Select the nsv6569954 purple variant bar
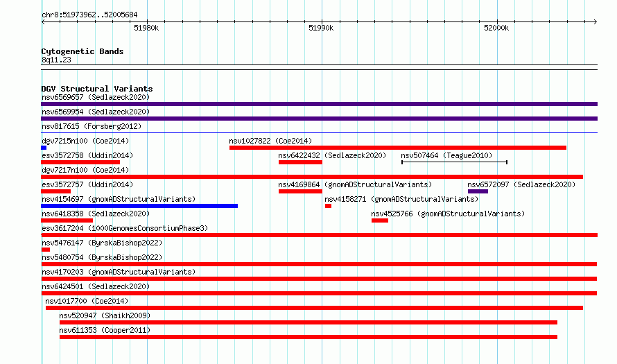 pos(319,119)
